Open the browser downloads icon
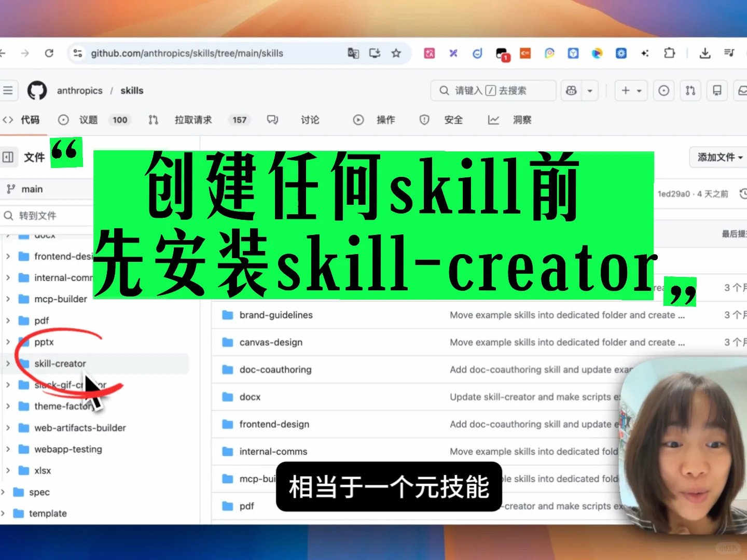The width and height of the screenshot is (747, 560). pos(705,53)
